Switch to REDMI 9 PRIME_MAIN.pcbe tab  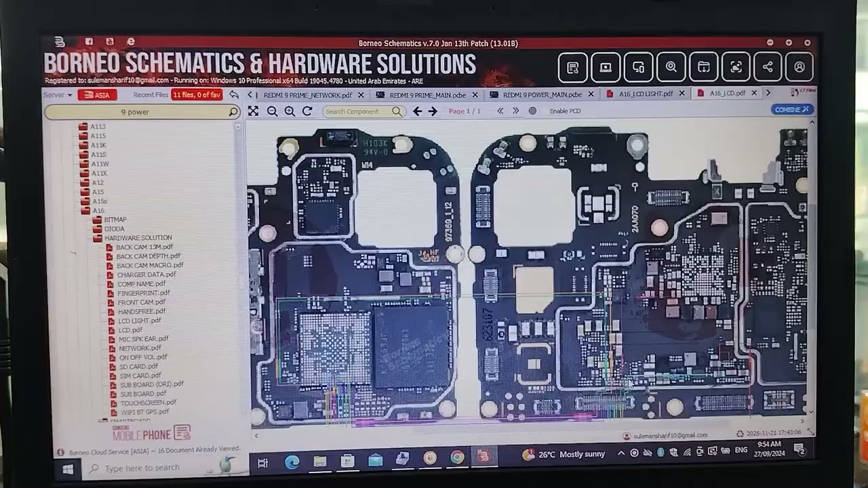point(427,95)
